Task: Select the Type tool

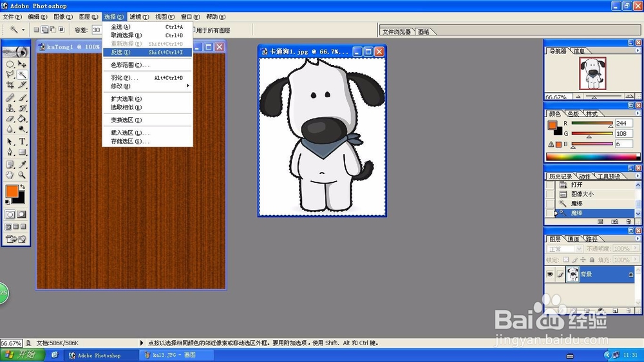Action: pos(22,142)
